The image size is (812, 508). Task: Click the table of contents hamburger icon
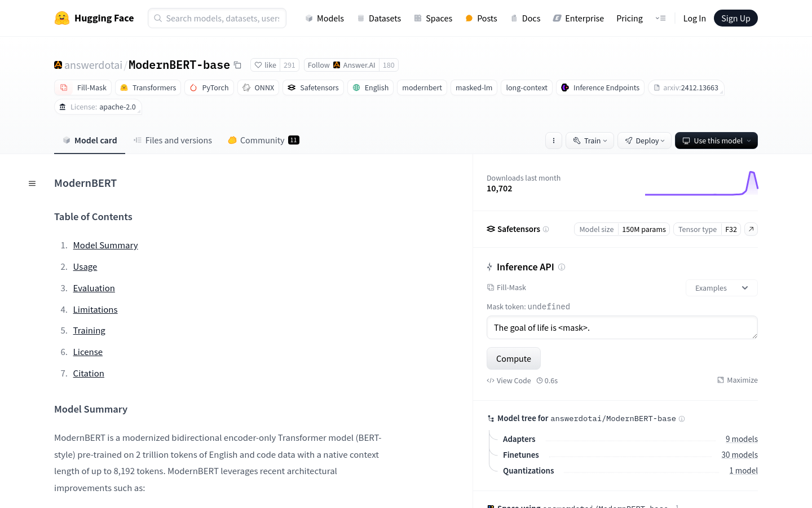pyautogui.click(x=32, y=183)
